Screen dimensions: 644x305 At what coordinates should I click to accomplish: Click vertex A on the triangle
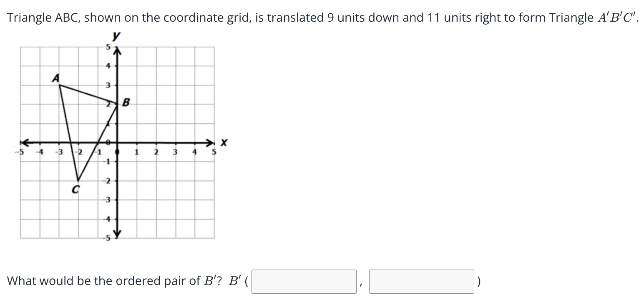(x=60, y=85)
